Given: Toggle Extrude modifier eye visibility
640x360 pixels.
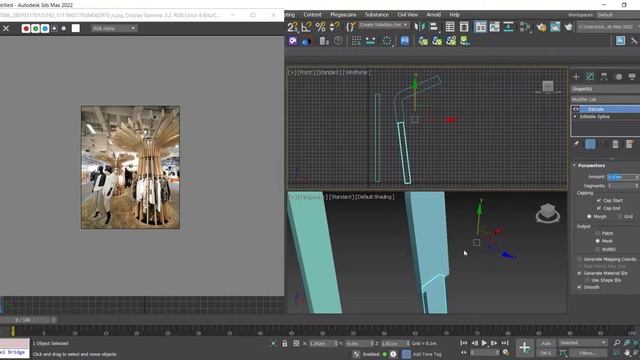Looking at the screenshot, I should pyautogui.click(x=576, y=109).
